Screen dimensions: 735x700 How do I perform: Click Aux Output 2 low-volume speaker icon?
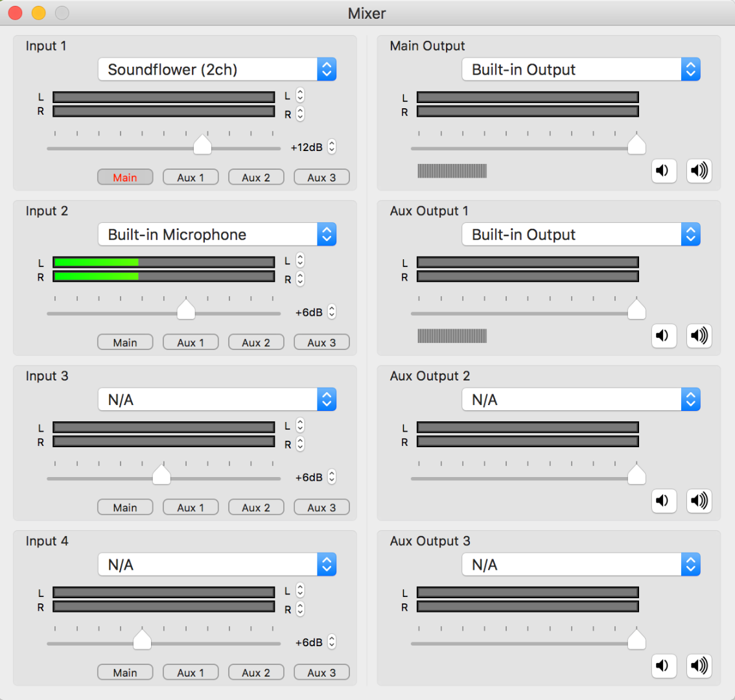tap(663, 500)
